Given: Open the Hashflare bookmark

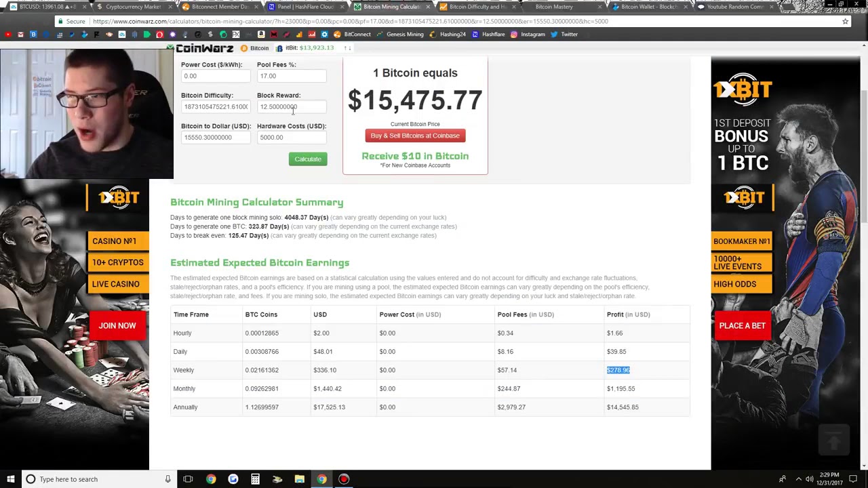Looking at the screenshot, I should pyautogui.click(x=488, y=35).
